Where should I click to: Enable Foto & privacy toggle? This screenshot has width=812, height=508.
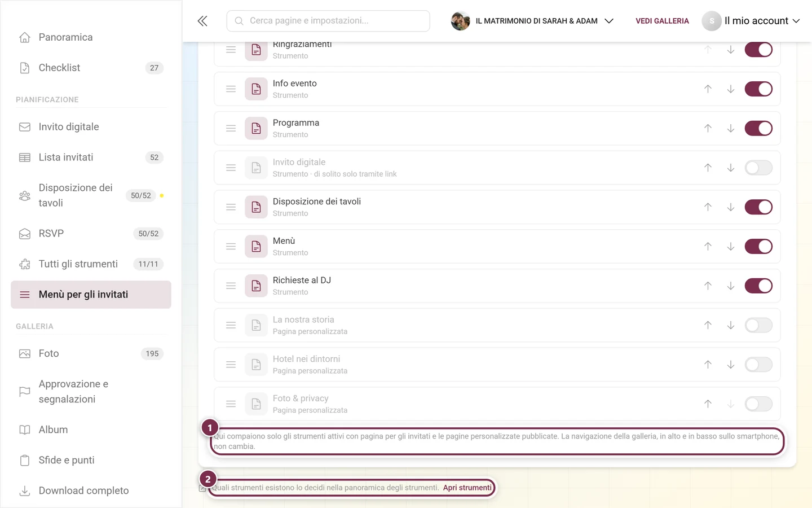tap(758, 404)
